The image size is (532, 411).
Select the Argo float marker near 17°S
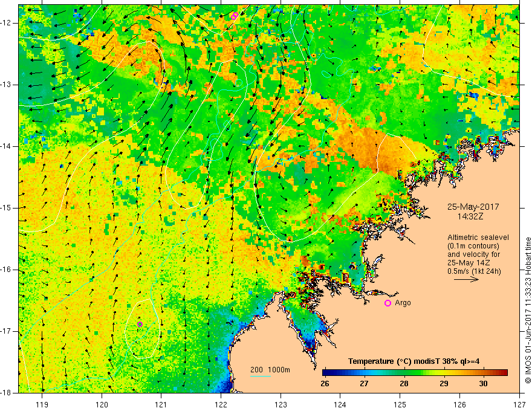pos(140,324)
